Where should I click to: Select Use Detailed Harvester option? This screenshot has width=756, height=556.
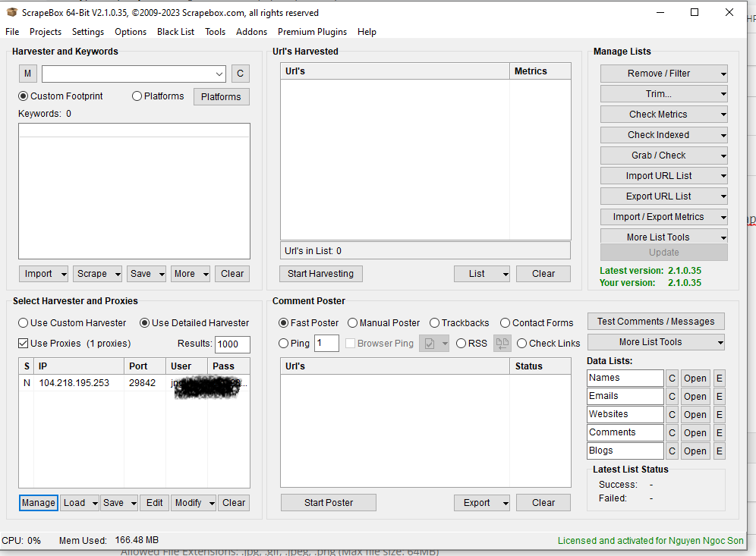click(144, 323)
